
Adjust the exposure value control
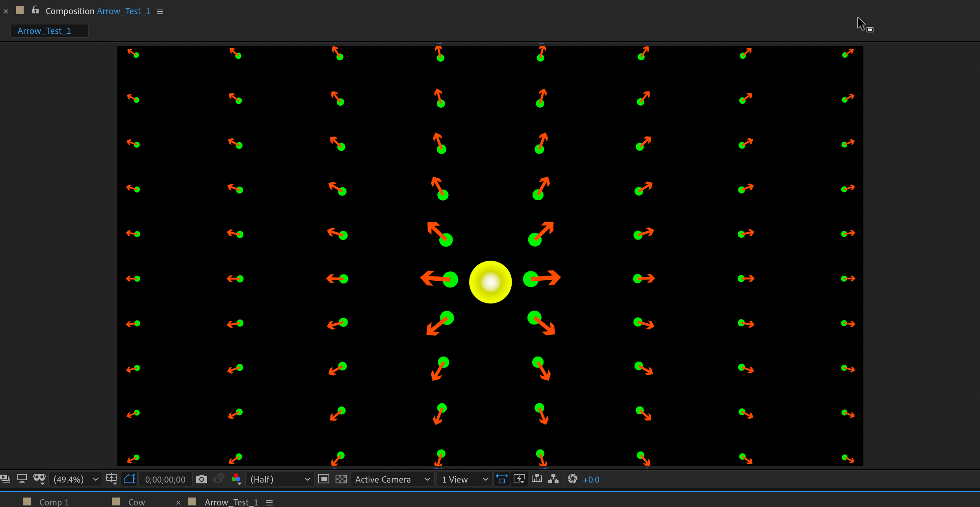[x=592, y=479]
